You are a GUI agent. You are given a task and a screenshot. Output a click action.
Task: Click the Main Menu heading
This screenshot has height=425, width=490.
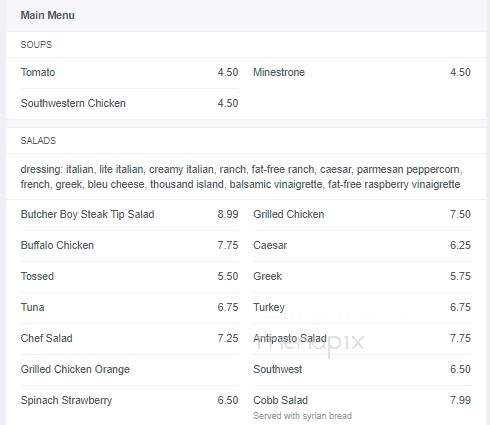[x=48, y=15]
